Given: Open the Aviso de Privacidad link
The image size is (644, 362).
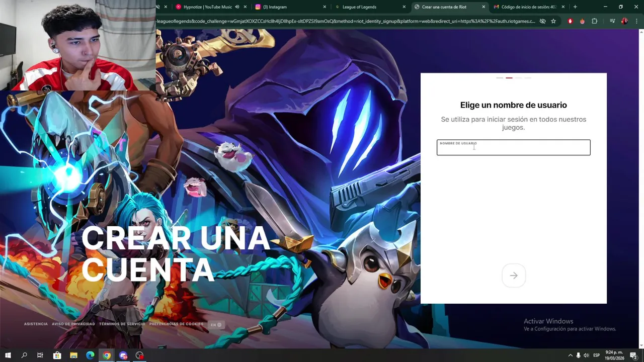Looking at the screenshot, I should pyautogui.click(x=73, y=324).
